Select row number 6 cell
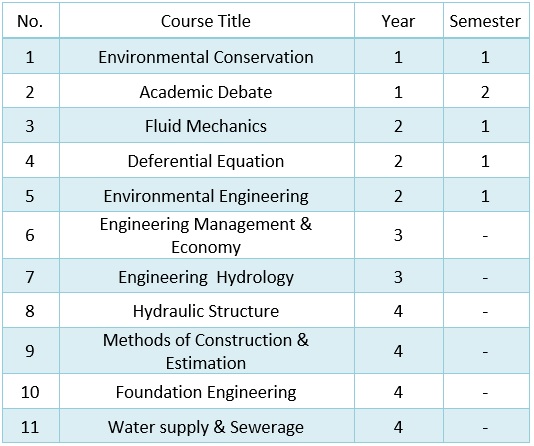The image size is (534, 446). coord(31,235)
